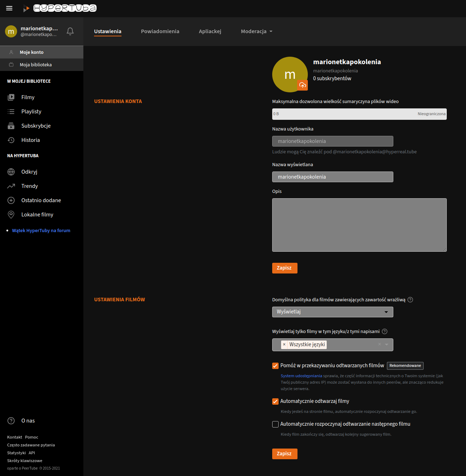This screenshot has width=466, height=476.
Task: Click the O nas question icon
Action: coord(11,421)
